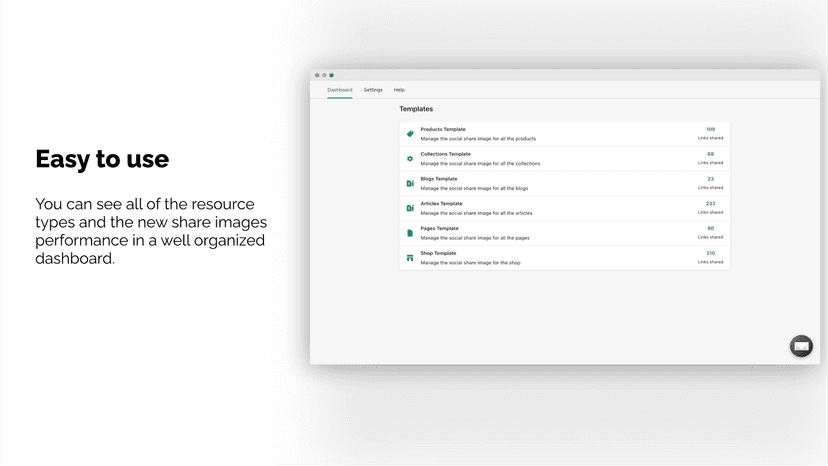828x466 pixels.
Task: Open the Help tab
Action: (x=399, y=90)
